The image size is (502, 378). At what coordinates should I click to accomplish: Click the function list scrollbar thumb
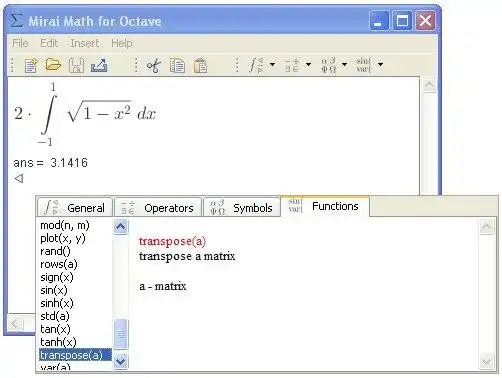coord(120,334)
